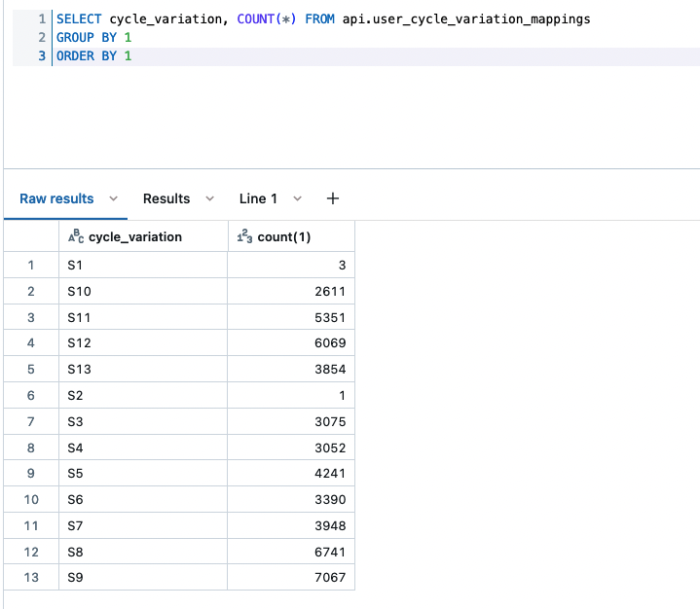
Task: Click row number 10 in results table
Action: point(31,499)
